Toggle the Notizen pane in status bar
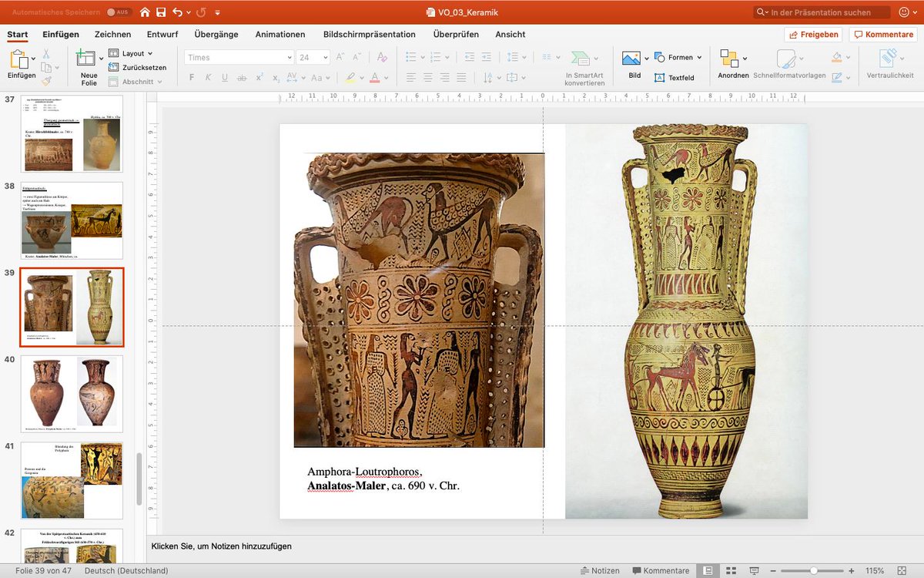Screen dimensions: 924x578 (598, 570)
